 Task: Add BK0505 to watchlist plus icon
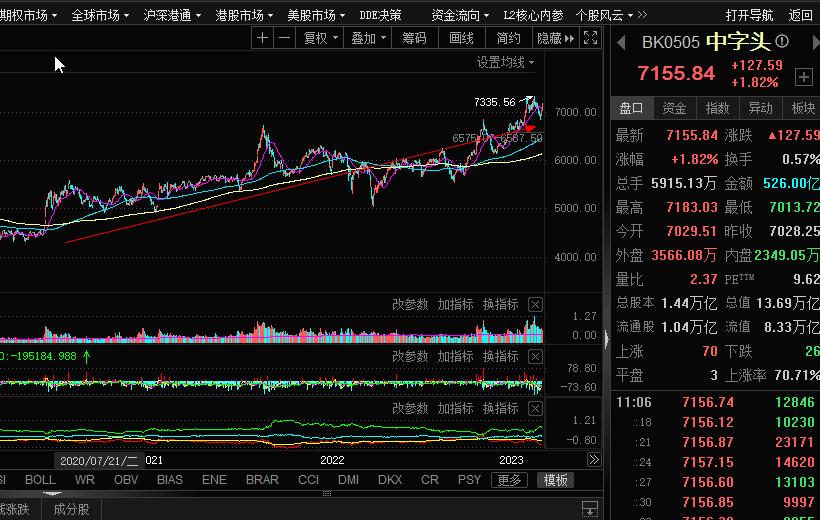tap(803, 77)
